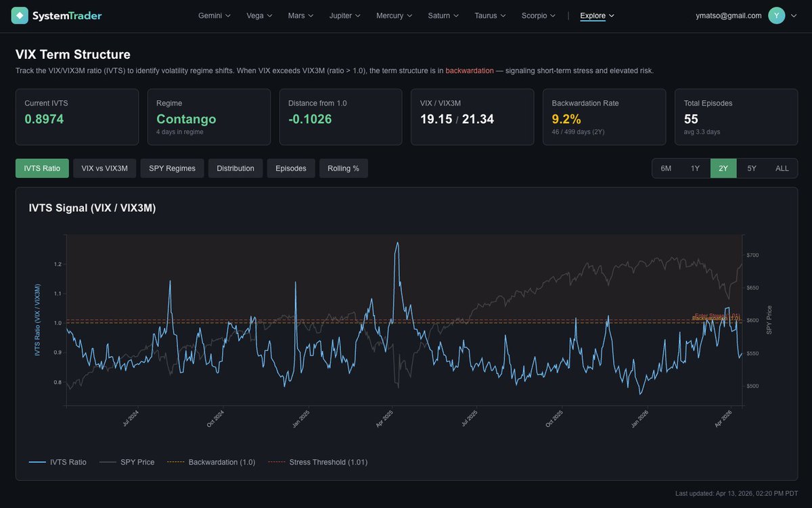
Task: Click the SystemTrader logo icon
Action: point(19,15)
